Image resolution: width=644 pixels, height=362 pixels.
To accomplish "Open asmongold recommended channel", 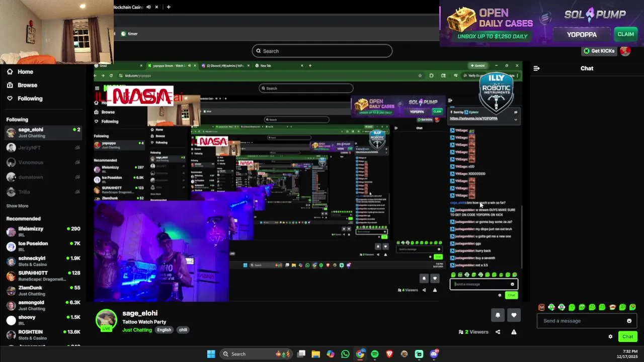I will 43,305.
